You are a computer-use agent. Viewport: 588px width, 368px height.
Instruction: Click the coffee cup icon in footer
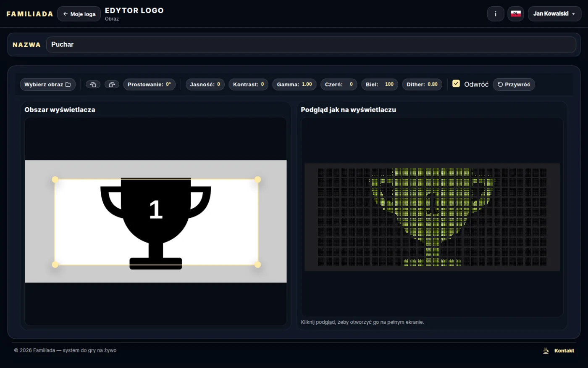[546, 350]
